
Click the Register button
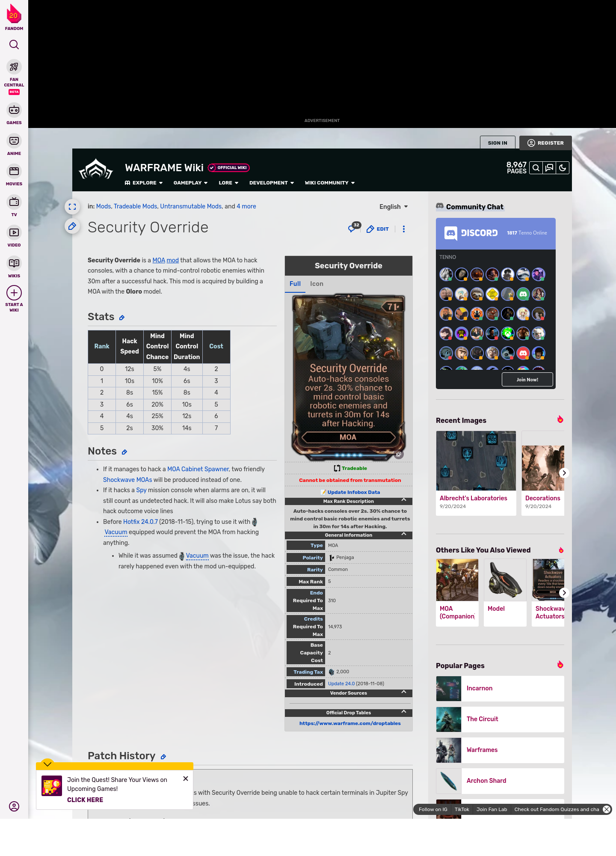coord(545,143)
